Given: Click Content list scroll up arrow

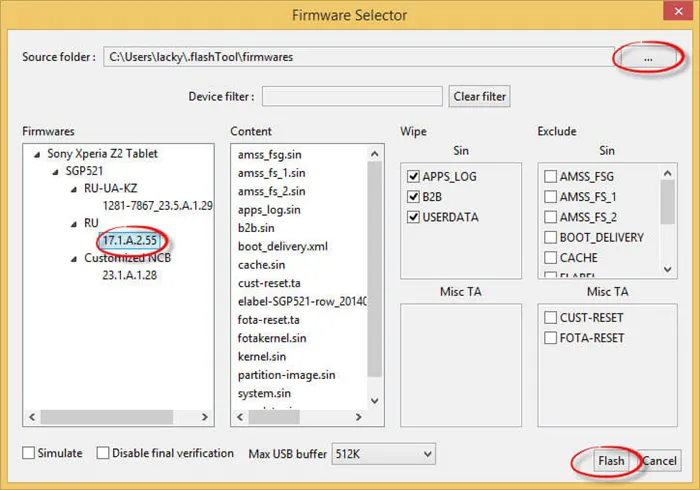Looking at the screenshot, I should click(375, 154).
